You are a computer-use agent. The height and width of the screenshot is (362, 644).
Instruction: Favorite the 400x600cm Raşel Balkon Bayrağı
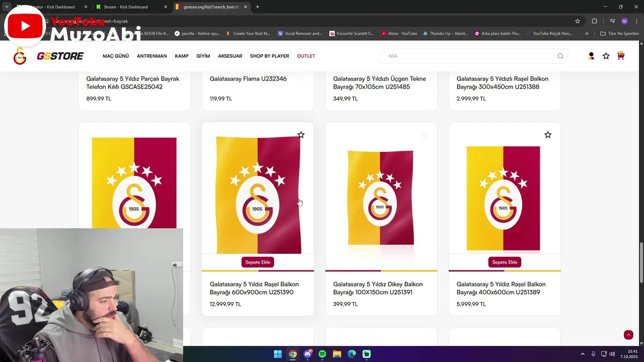(x=548, y=135)
